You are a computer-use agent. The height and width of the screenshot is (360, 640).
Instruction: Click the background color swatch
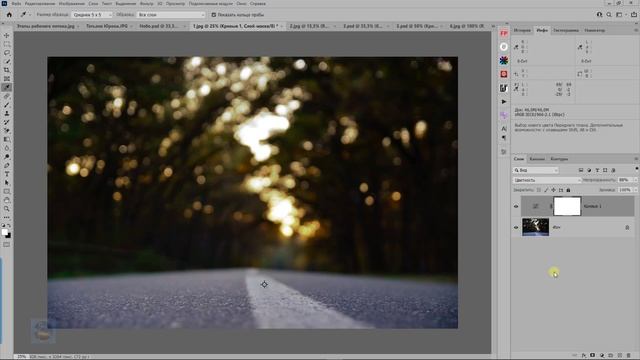coord(9,236)
